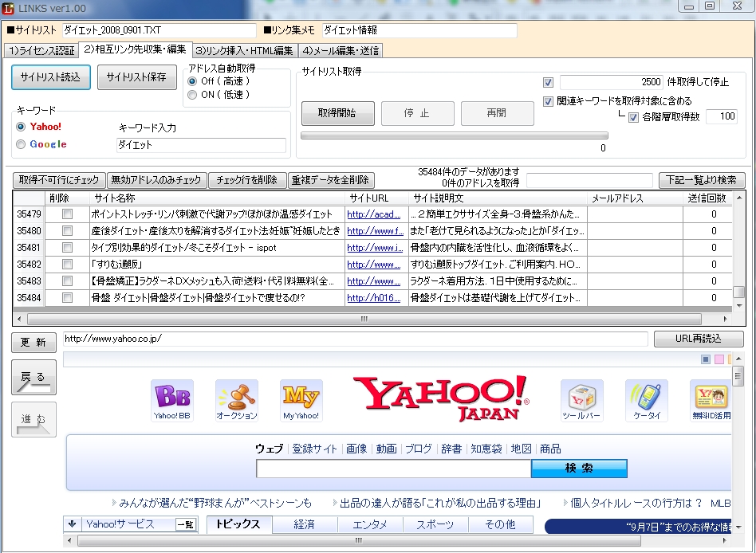Click the site list horizontal scrollbar
756x553 pixels.
[x=364, y=319]
